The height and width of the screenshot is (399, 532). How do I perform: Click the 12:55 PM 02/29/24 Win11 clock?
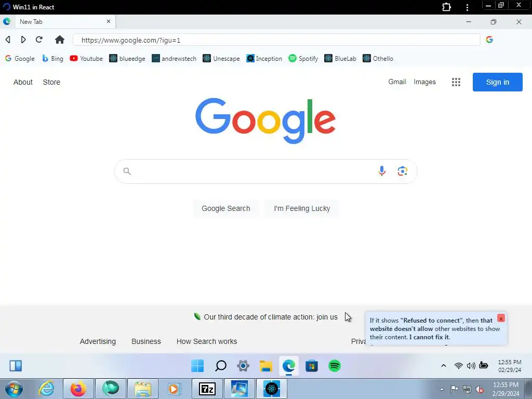[x=510, y=366]
